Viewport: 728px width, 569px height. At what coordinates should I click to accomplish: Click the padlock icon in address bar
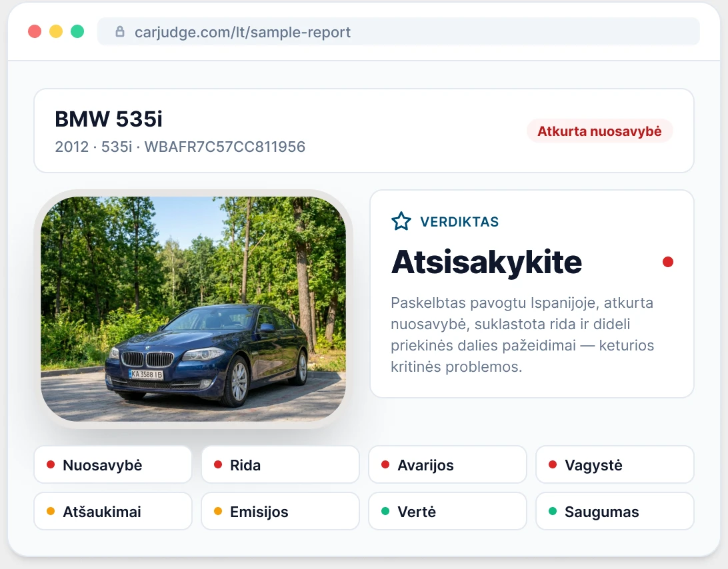[x=120, y=31]
